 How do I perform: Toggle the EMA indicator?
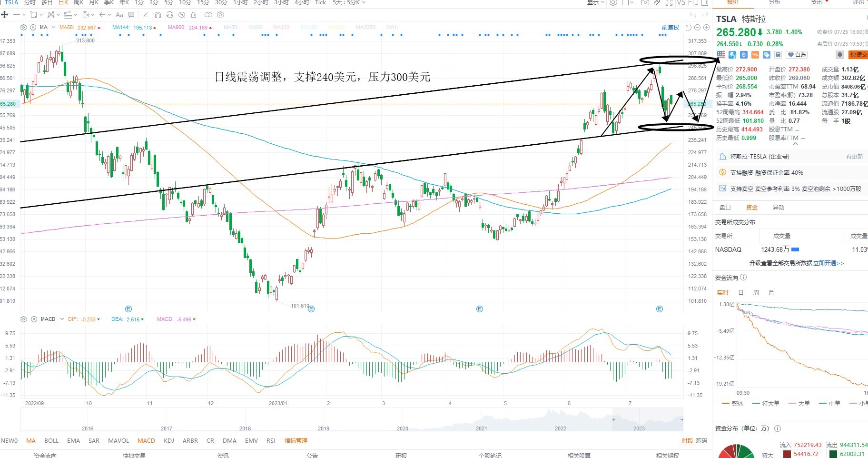coord(73,441)
